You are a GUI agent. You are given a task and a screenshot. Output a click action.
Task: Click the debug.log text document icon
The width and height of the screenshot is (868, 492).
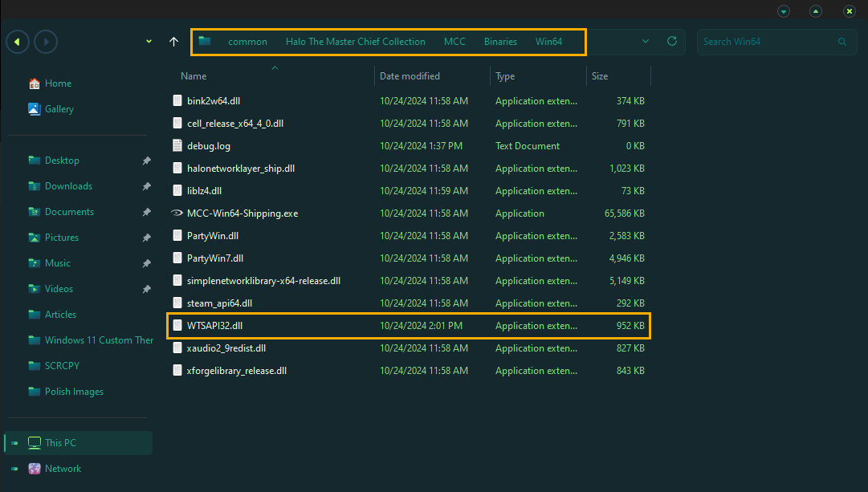tap(177, 145)
